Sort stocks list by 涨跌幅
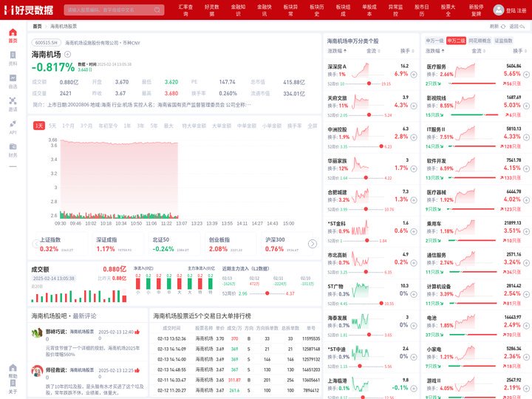Image resolution: width=532 pixels, height=399 pixels. [337, 51]
